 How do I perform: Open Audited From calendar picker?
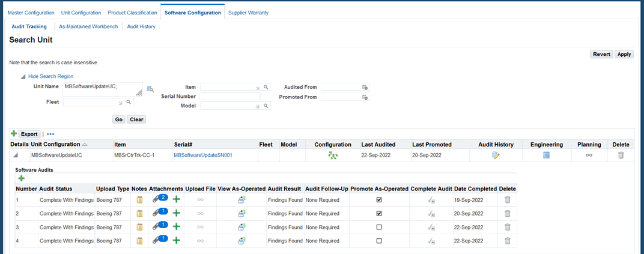click(365, 87)
